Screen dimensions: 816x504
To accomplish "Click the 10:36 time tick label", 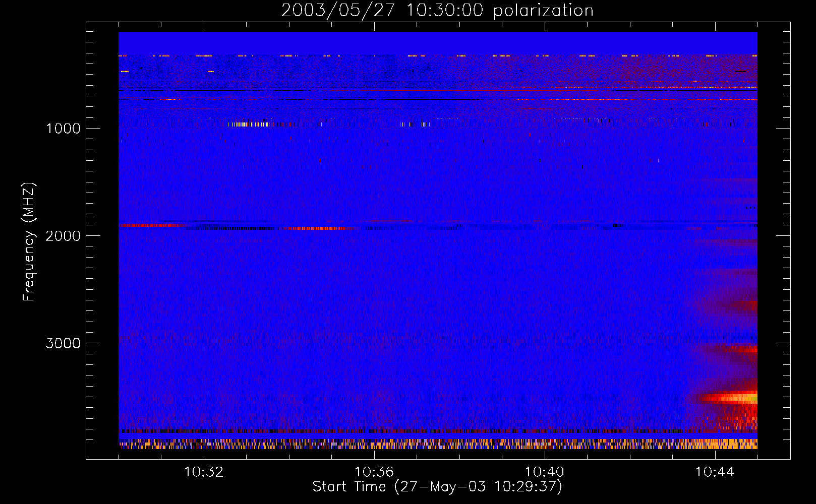I will point(374,472).
